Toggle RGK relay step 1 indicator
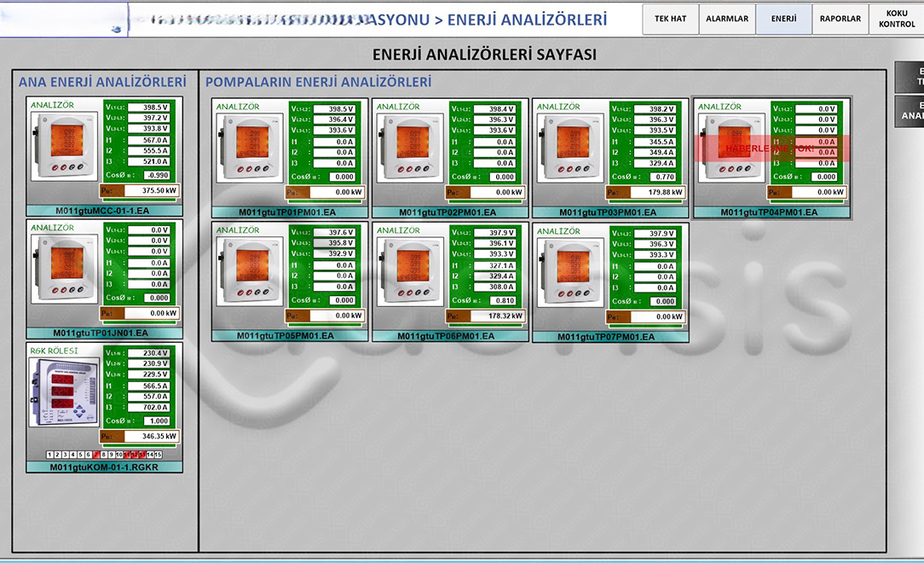924x563 pixels. (x=50, y=456)
